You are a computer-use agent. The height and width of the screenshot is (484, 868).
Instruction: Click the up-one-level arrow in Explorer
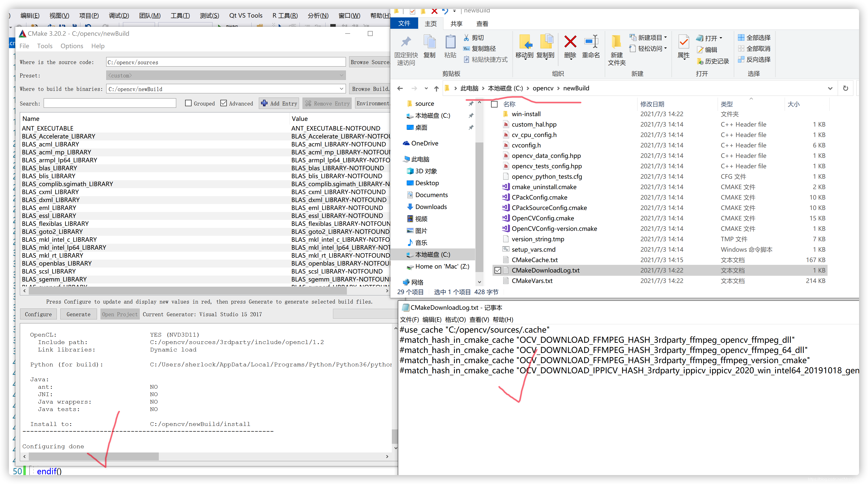tap(436, 89)
